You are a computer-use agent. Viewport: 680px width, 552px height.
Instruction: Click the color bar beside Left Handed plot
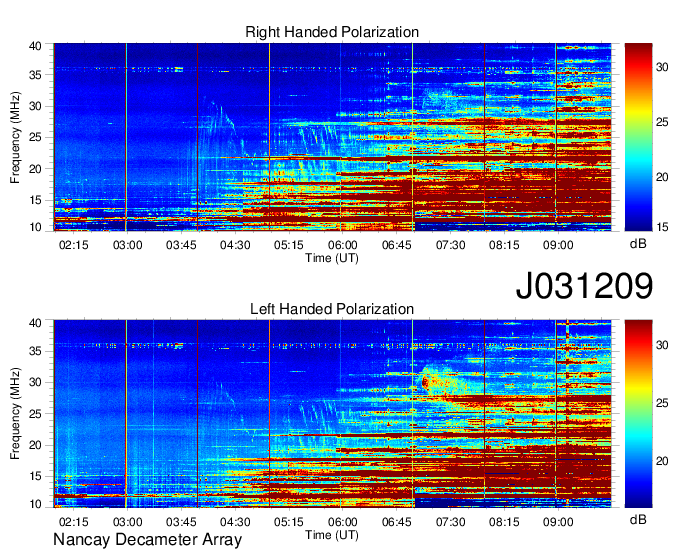(638, 414)
